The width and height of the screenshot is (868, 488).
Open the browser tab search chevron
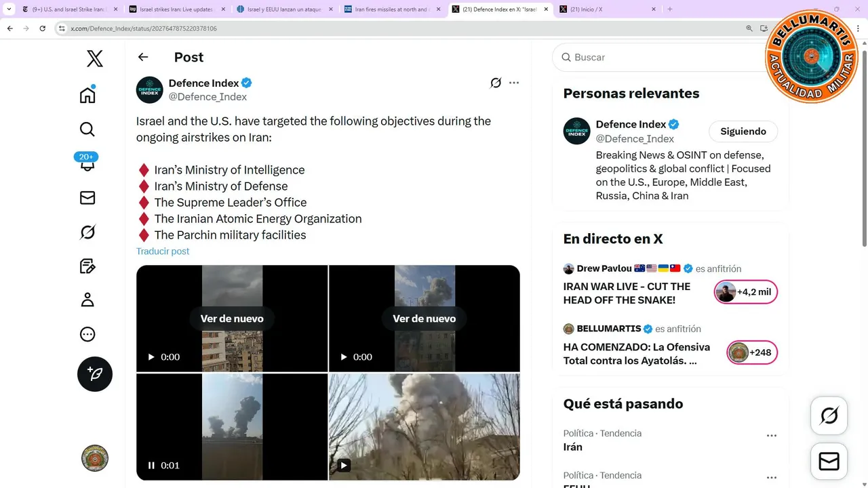[x=9, y=9]
